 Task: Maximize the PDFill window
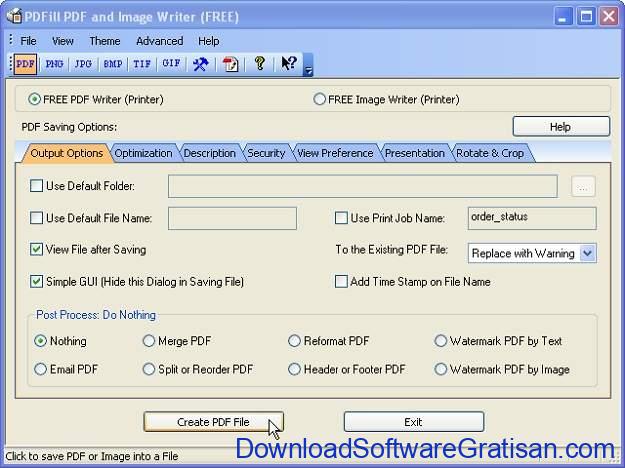click(x=586, y=17)
